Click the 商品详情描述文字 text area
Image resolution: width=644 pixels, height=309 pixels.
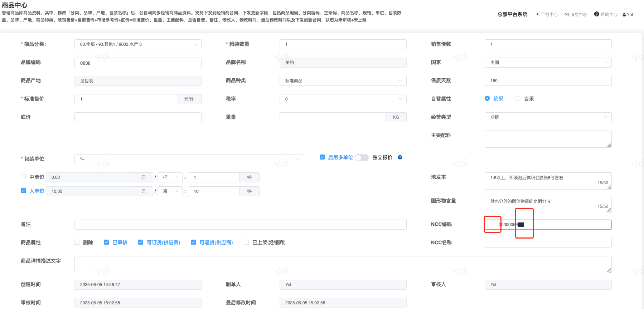(x=343, y=265)
